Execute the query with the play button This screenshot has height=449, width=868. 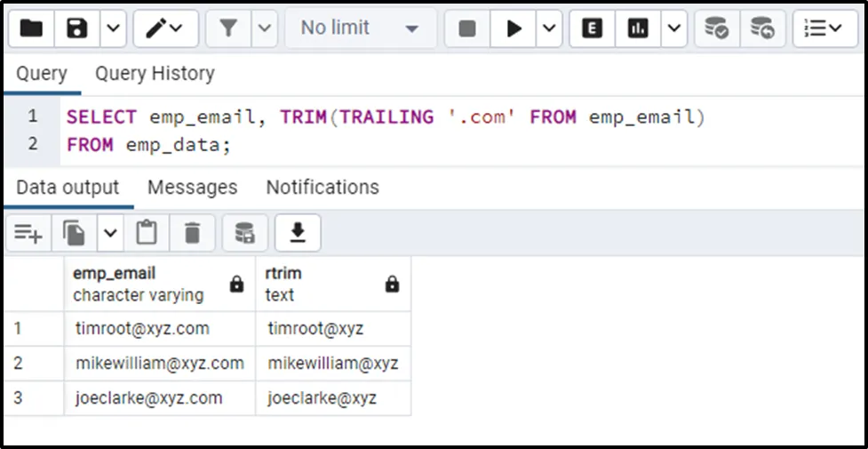pyautogui.click(x=514, y=28)
